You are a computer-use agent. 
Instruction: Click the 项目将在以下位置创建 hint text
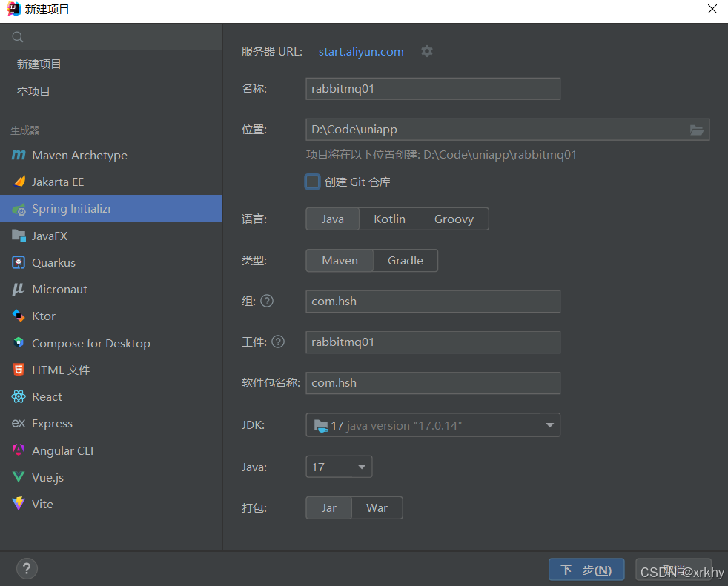coord(441,155)
